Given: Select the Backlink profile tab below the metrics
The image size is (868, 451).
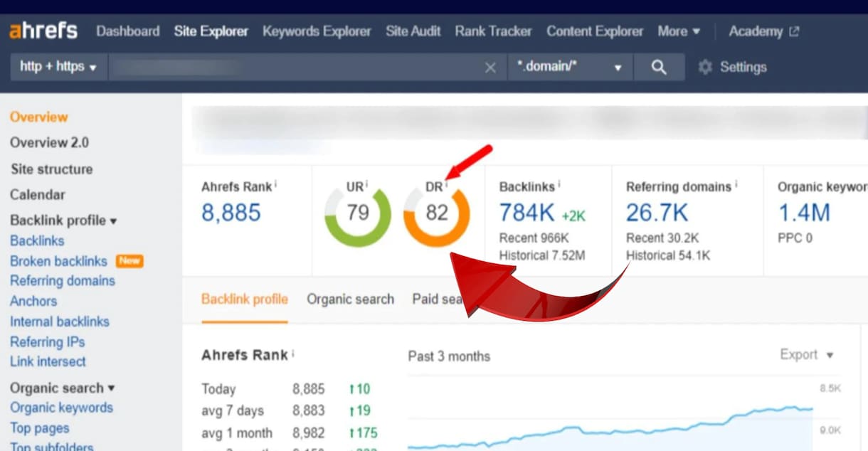Looking at the screenshot, I should (245, 299).
